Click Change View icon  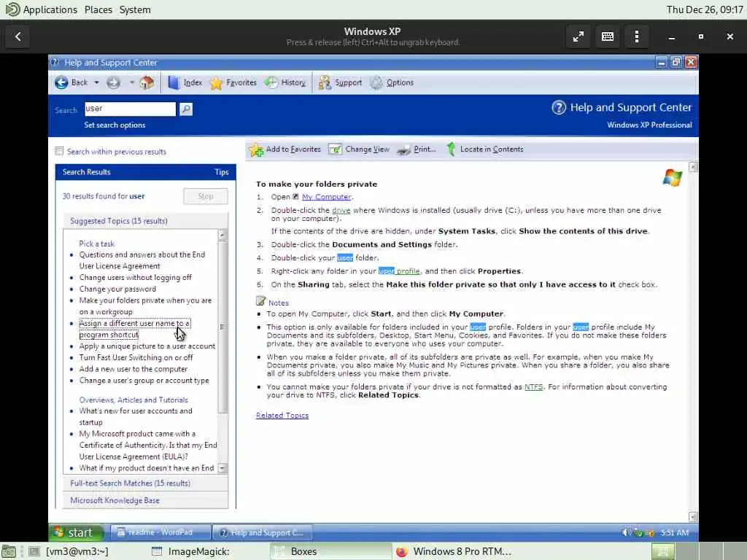(x=335, y=149)
